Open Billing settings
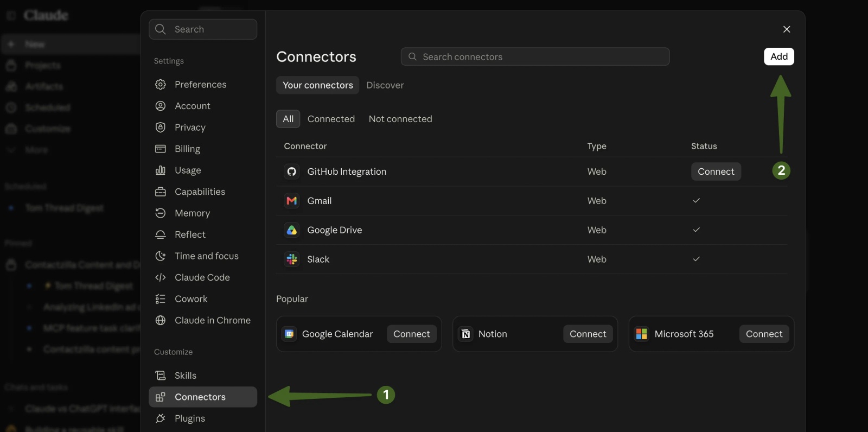 [203, 149]
